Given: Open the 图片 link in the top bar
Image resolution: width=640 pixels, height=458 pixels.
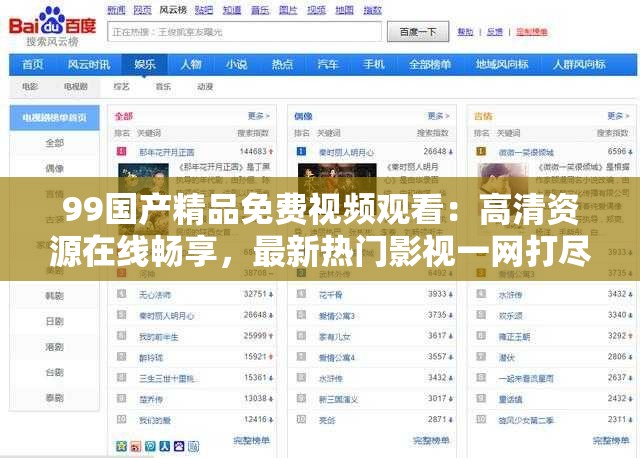Looking at the screenshot, I should (x=288, y=10).
